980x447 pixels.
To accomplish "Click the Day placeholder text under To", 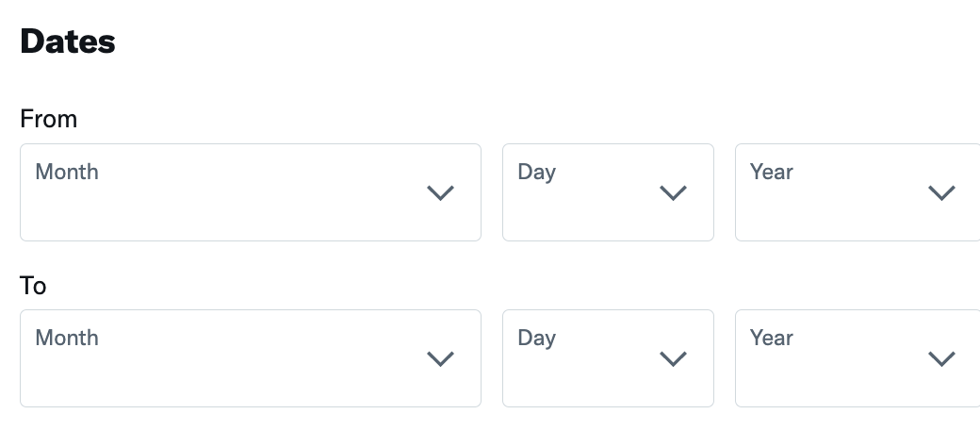I will point(537,338).
